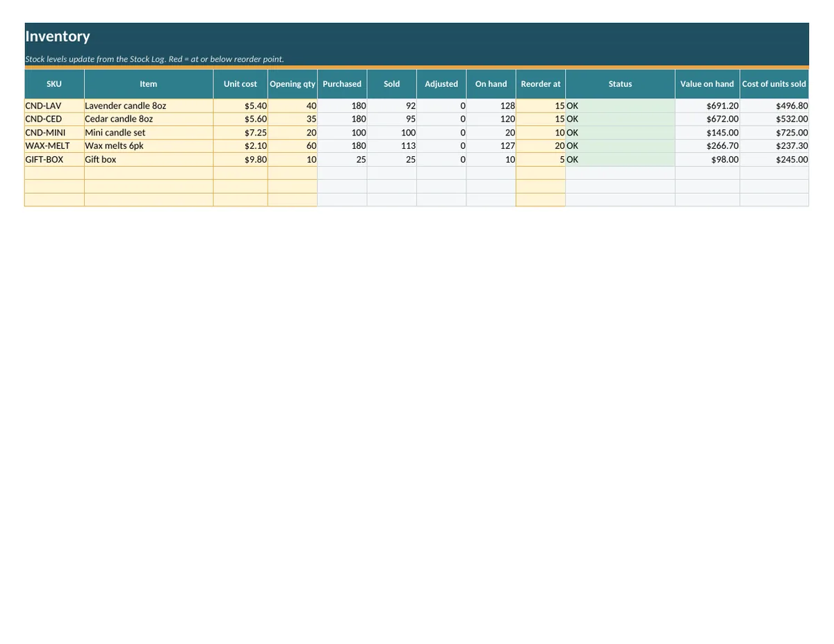The image size is (834, 644).
Task: Select the $496.80 cost sold cell
Action: [x=774, y=106]
